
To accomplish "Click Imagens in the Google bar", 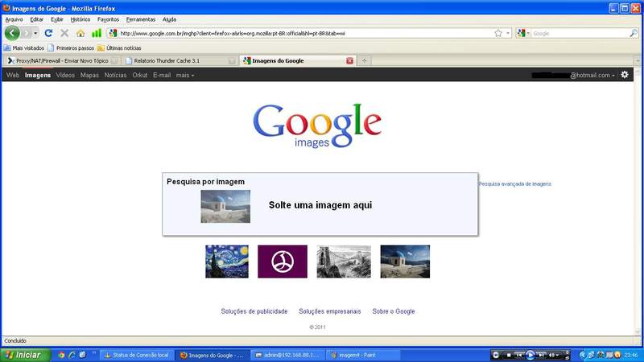I will click(37, 75).
